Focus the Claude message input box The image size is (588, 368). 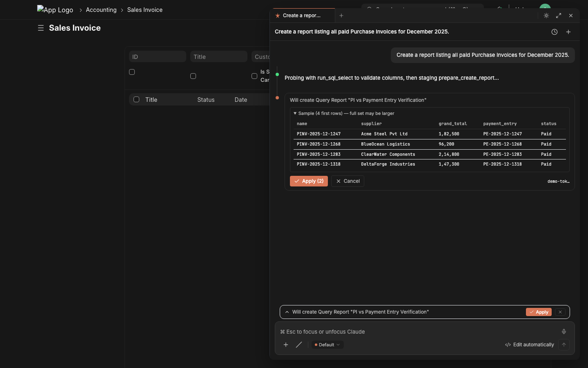[419, 332]
